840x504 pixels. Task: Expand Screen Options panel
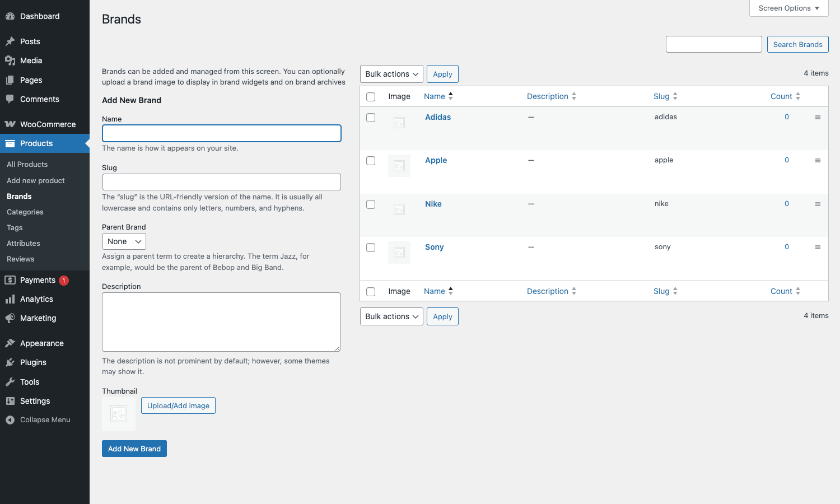coord(789,8)
